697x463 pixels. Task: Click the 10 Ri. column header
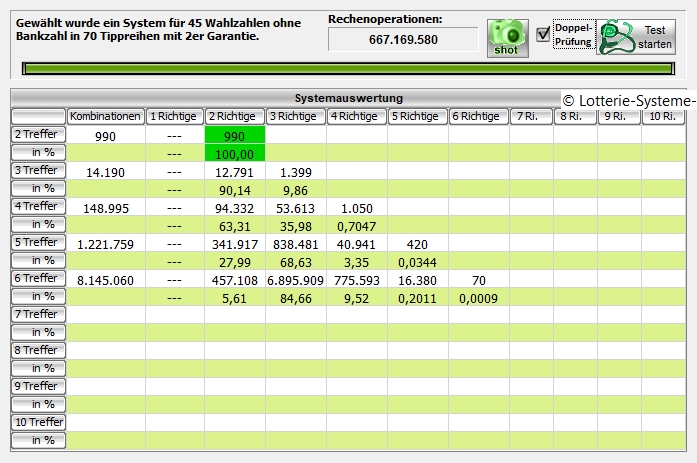click(x=663, y=116)
